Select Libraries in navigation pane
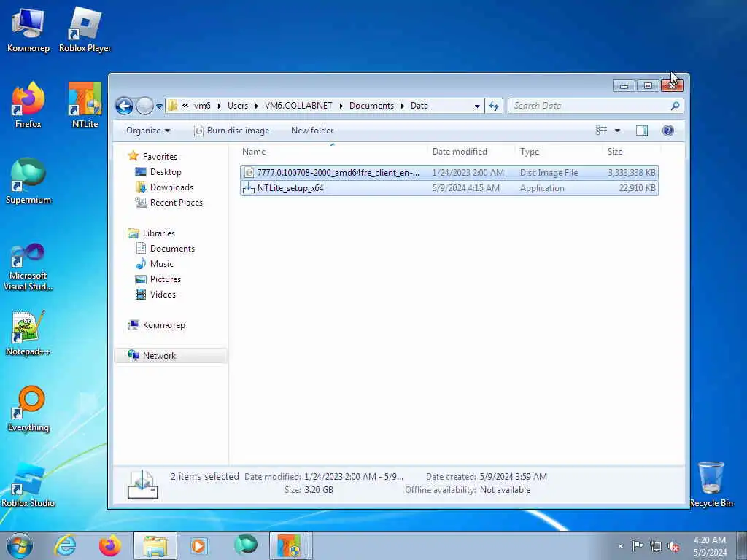The height and width of the screenshot is (560, 747). 158,233
